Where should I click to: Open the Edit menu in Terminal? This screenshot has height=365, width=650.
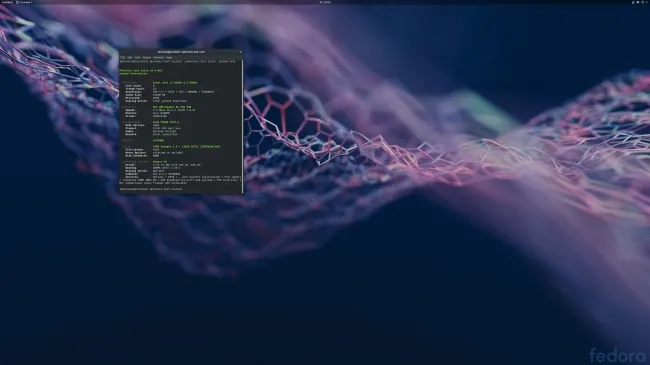tap(129, 57)
